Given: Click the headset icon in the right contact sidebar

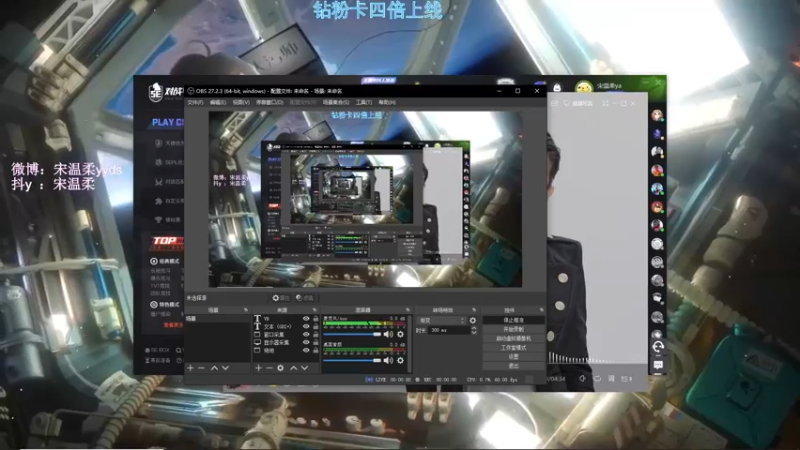Looking at the screenshot, I should 658,347.
